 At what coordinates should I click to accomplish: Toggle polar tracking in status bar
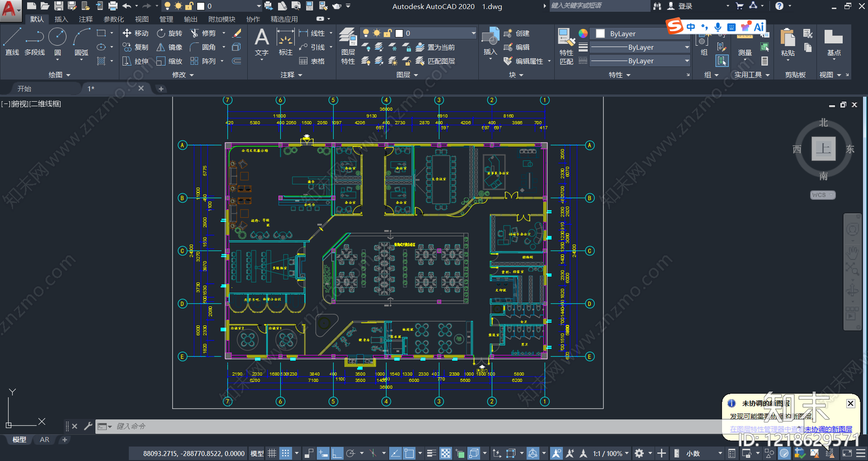[x=351, y=453]
